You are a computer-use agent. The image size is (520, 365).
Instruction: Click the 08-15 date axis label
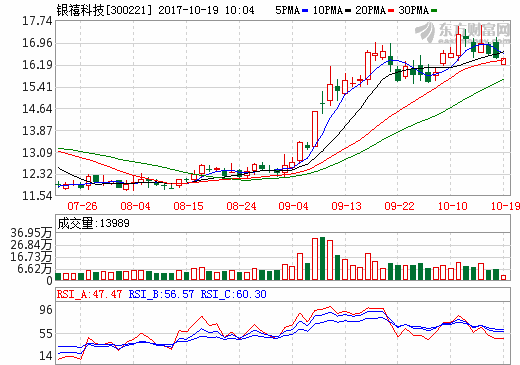pos(188,206)
